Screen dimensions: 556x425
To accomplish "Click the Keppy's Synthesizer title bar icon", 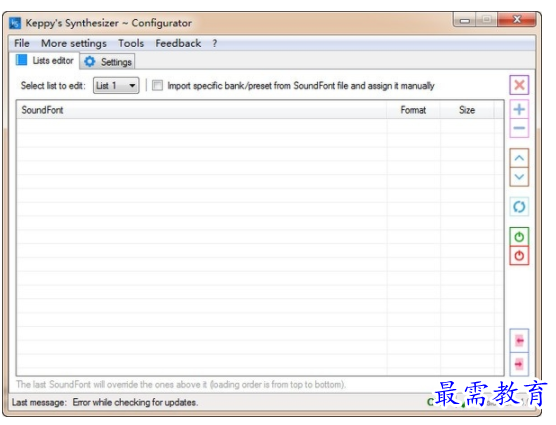I will [x=15, y=23].
